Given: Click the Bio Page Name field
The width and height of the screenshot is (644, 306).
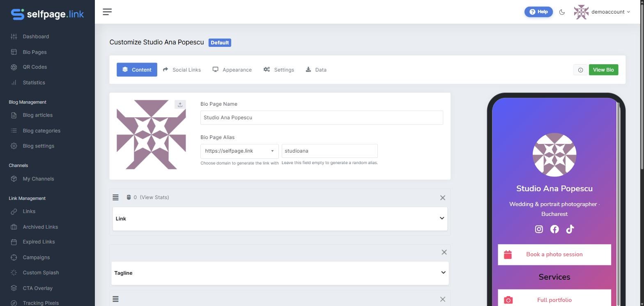Looking at the screenshot, I should pos(322,118).
